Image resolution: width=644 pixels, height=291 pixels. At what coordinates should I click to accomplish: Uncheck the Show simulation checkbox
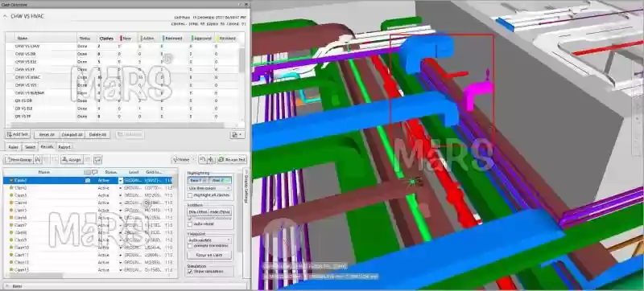coord(190,272)
